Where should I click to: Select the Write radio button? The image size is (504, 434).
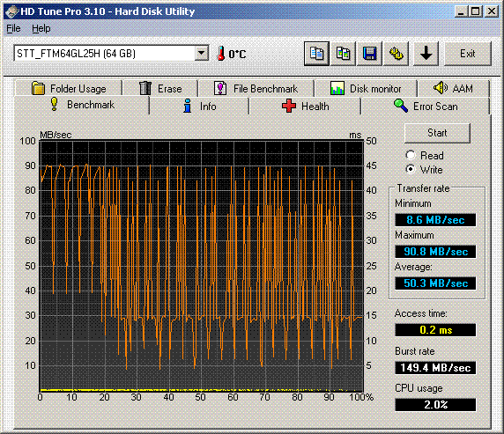coord(411,169)
